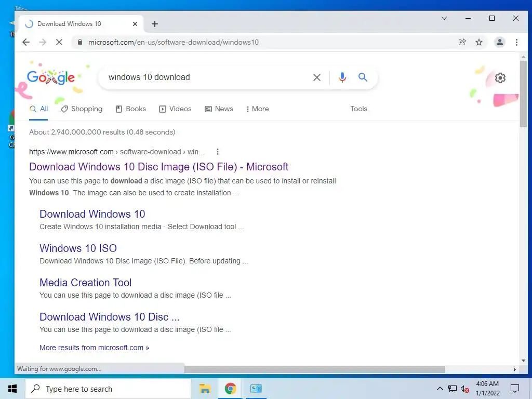Click the Google doodle logo
Image resolution: width=532 pixels, height=399 pixels.
50,78
